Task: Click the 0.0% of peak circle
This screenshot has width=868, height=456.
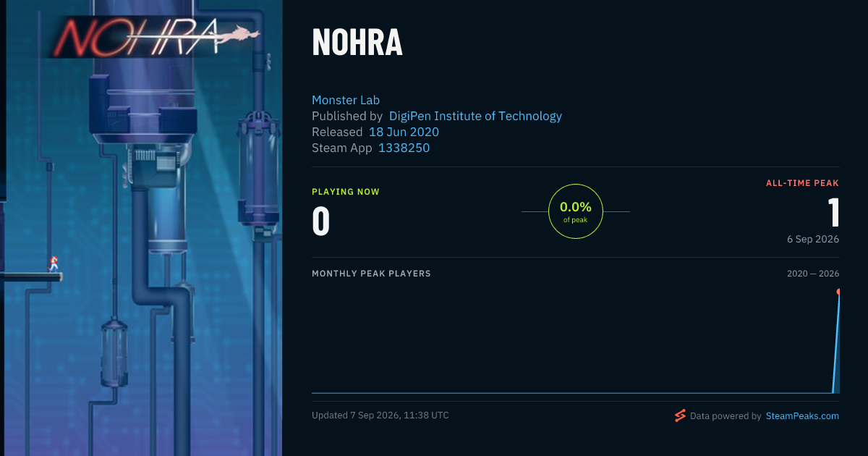Action: pos(576,211)
